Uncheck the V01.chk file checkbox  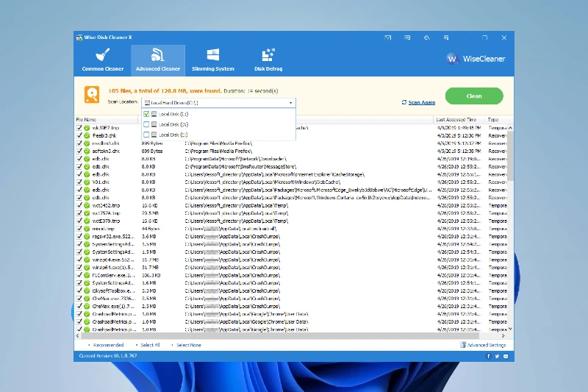click(79, 182)
